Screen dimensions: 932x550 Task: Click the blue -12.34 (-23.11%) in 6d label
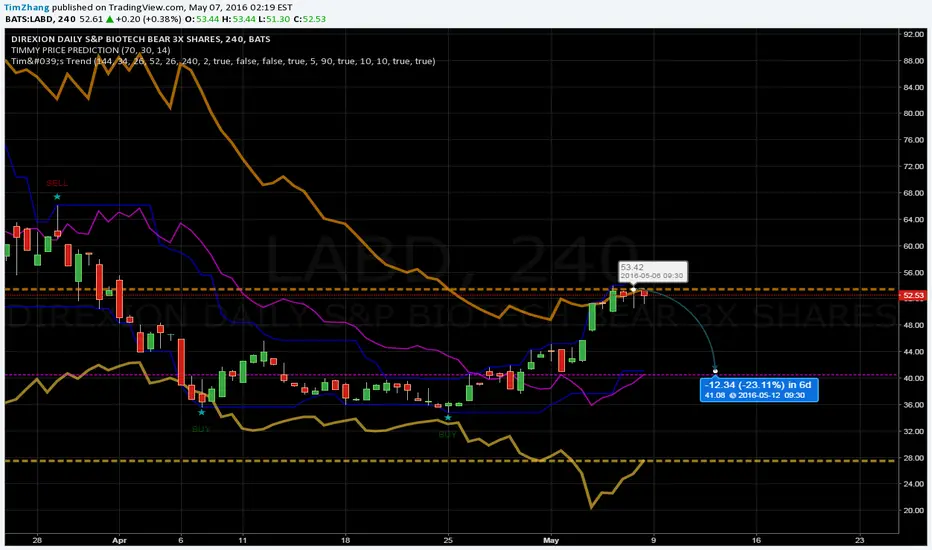[759, 389]
